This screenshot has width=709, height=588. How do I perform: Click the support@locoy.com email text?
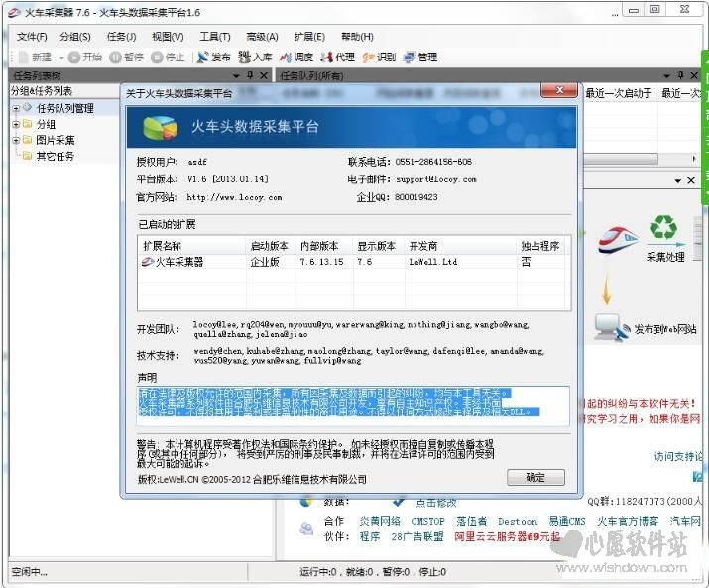click(436, 179)
